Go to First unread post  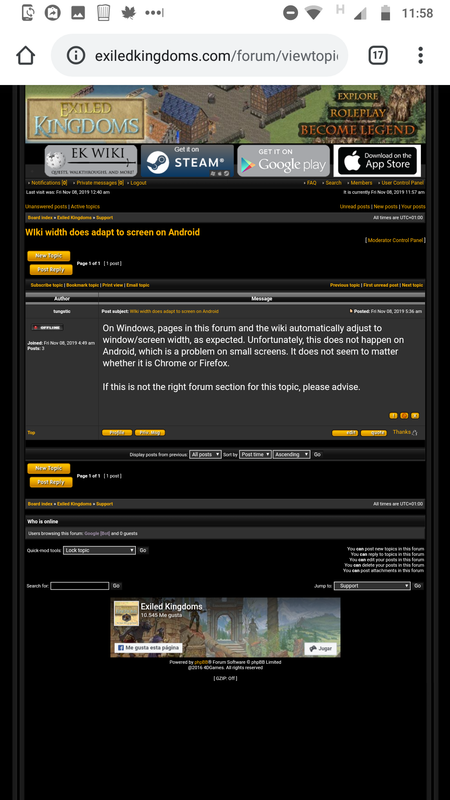point(381,285)
